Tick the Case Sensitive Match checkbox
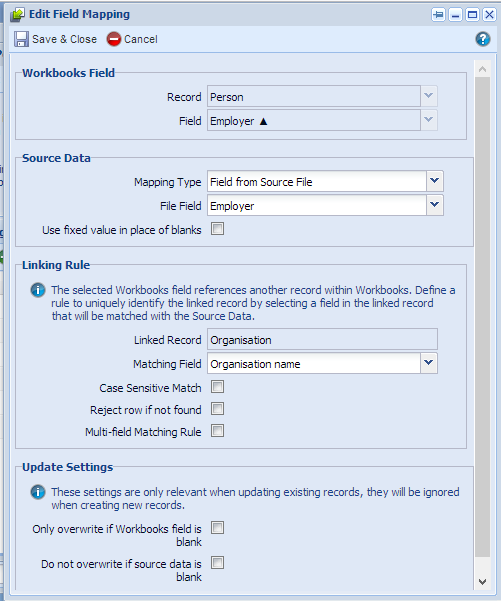This screenshot has height=601, width=501. 217,387
